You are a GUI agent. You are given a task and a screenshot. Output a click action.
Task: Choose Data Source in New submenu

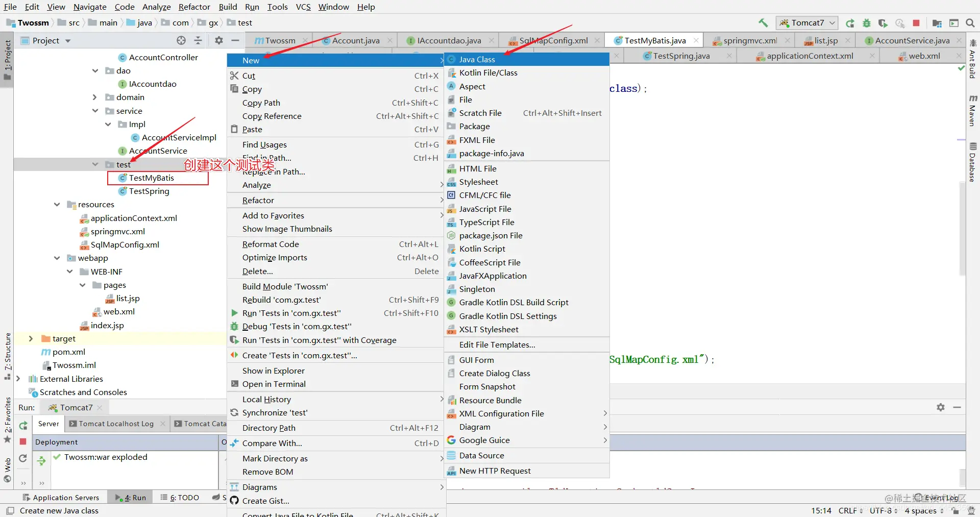[527, 455]
